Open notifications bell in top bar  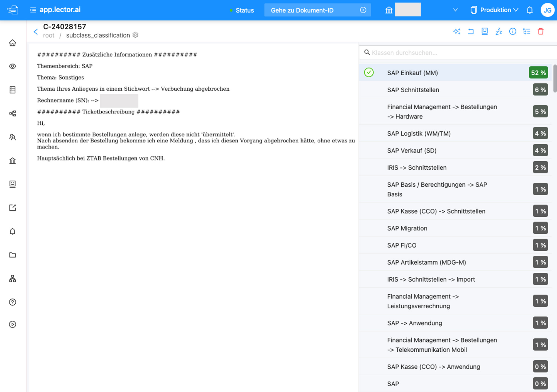coord(530,10)
